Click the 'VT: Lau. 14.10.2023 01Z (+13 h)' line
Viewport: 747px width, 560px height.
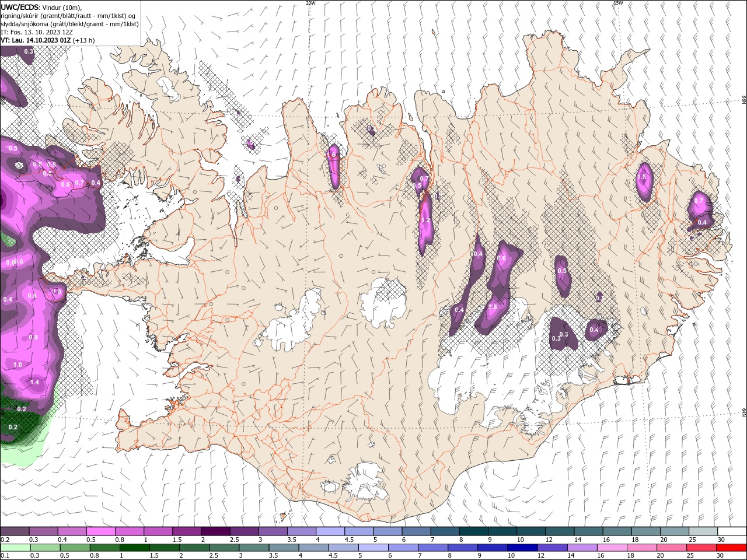pos(48,40)
